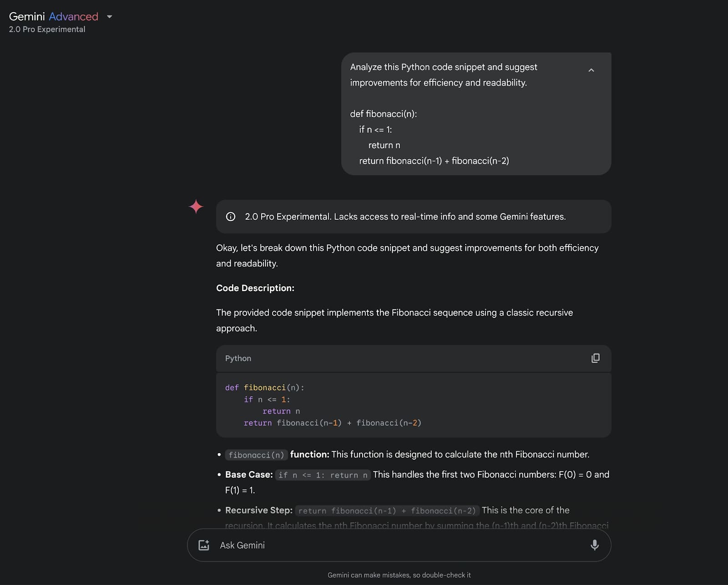Collapse the user prompt with chevron
The image size is (728, 585).
pyautogui.click(x=591, y=70)
